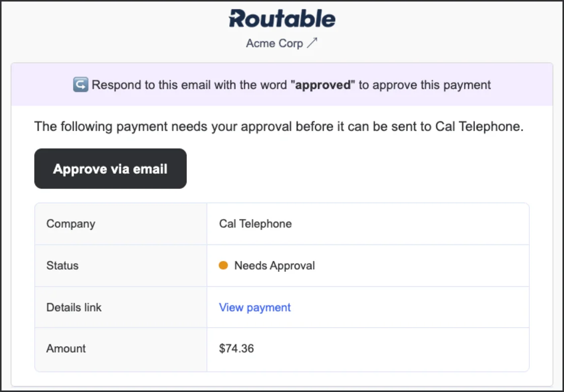The width and height of the screenshot is (564, 392).
Task: Click the orange Needs Approval status dot
Action: point(224,265)
